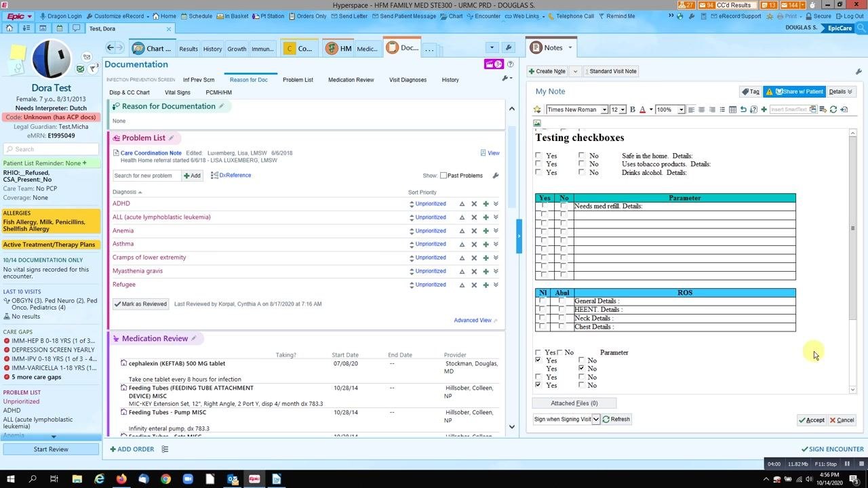
Task: Switch to the Problem List tab
Action: [x=298, y=80]
